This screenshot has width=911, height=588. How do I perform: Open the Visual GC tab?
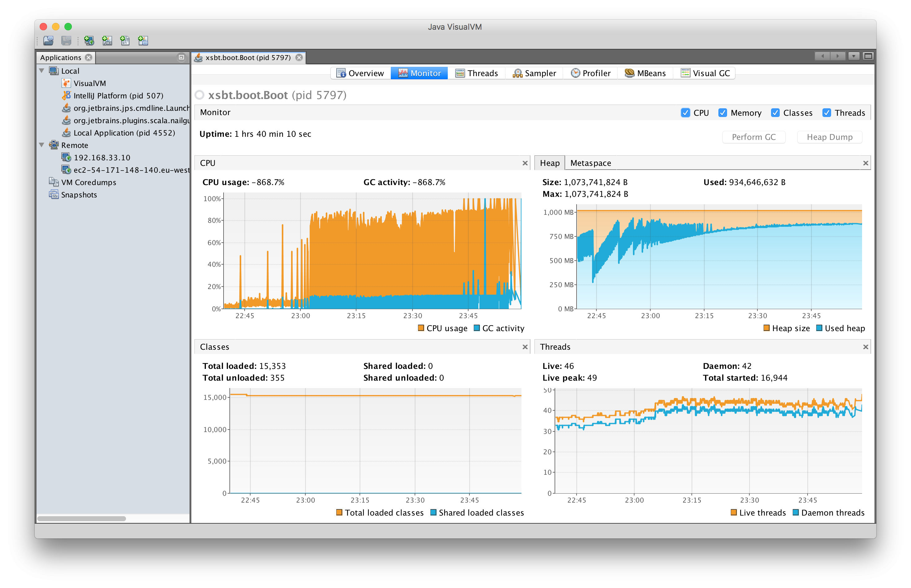705,73
